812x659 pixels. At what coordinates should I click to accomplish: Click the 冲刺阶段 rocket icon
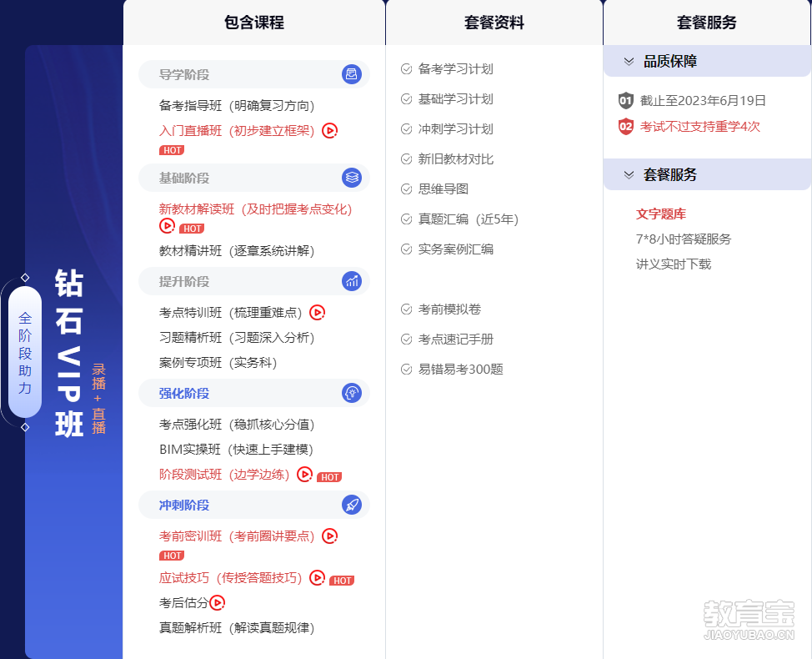pos(352,505)
